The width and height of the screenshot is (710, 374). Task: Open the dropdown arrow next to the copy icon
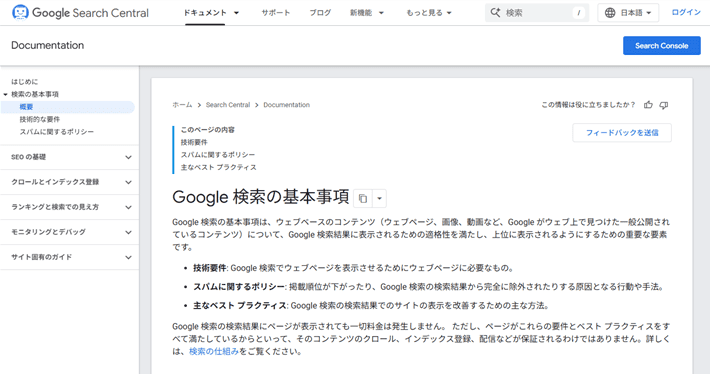click(379, 198)
